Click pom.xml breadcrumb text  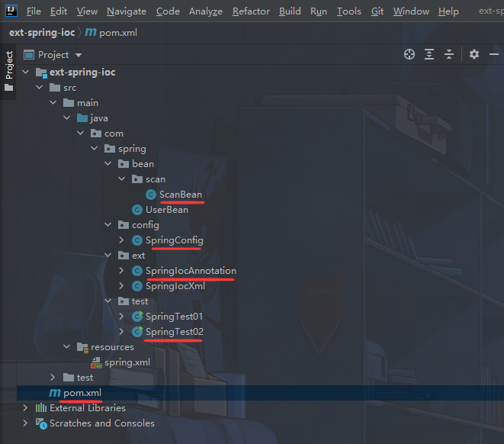(118, 33)
